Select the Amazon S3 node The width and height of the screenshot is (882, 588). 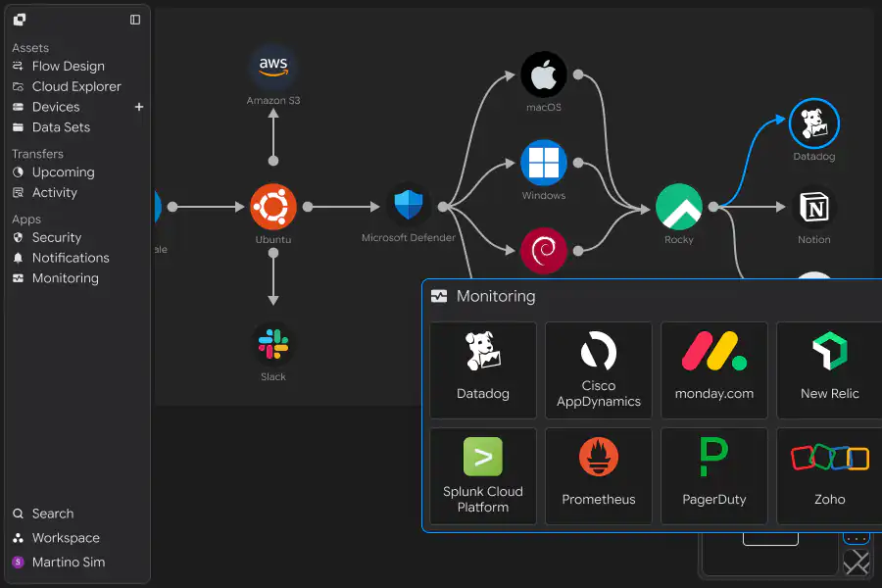click(273, 67)
